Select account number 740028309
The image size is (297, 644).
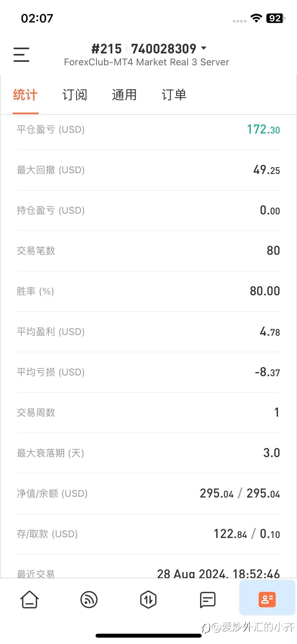164,49
